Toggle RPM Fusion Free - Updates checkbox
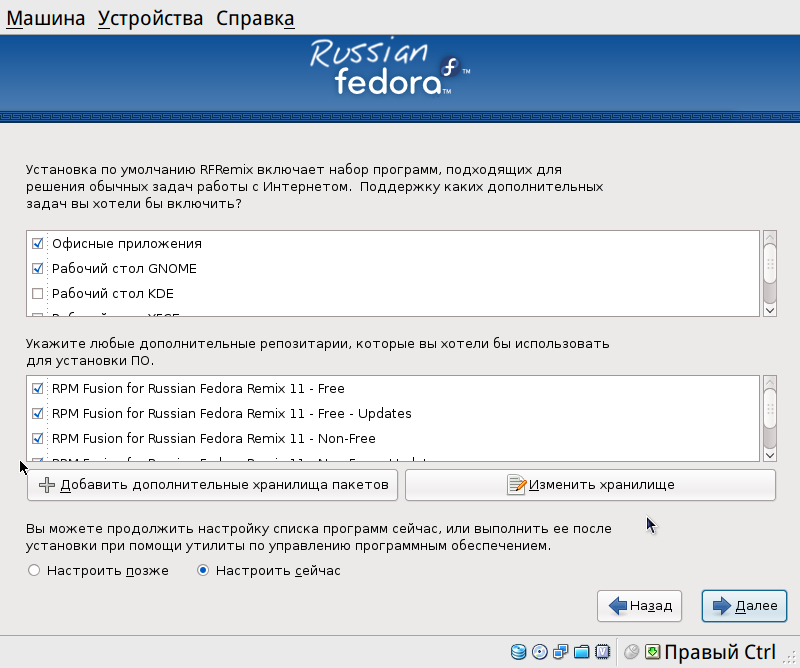Image resolution: width=800 pixels, height=668 pixels. pos(37,413)
